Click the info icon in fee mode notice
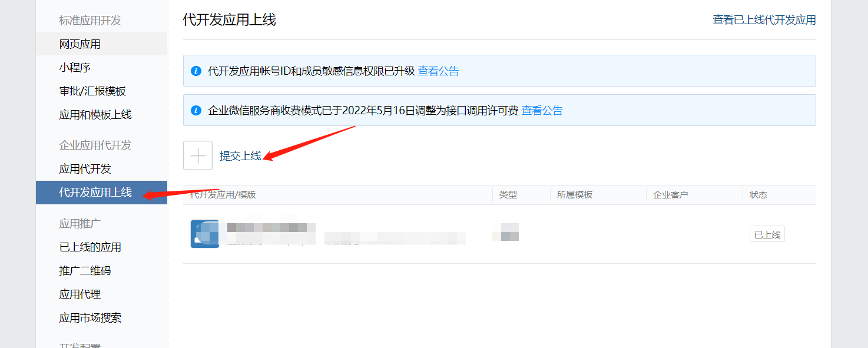 [x=197, y=110]
